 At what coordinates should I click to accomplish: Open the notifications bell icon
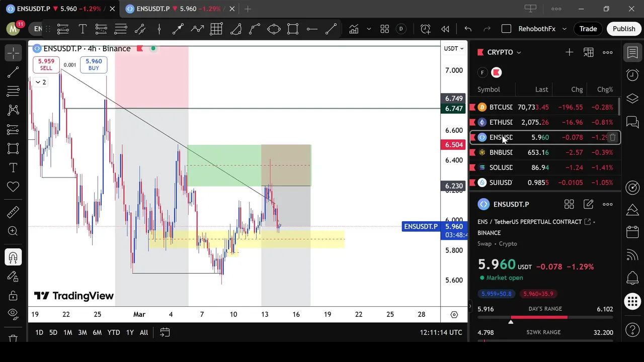pos(632,278)
